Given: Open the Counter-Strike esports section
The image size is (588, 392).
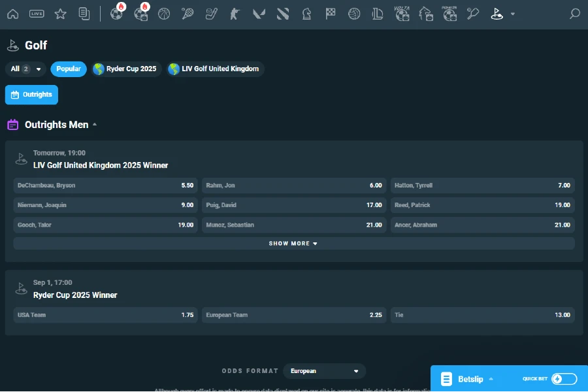Looking at the screenshot, I should tap(235, 13).
